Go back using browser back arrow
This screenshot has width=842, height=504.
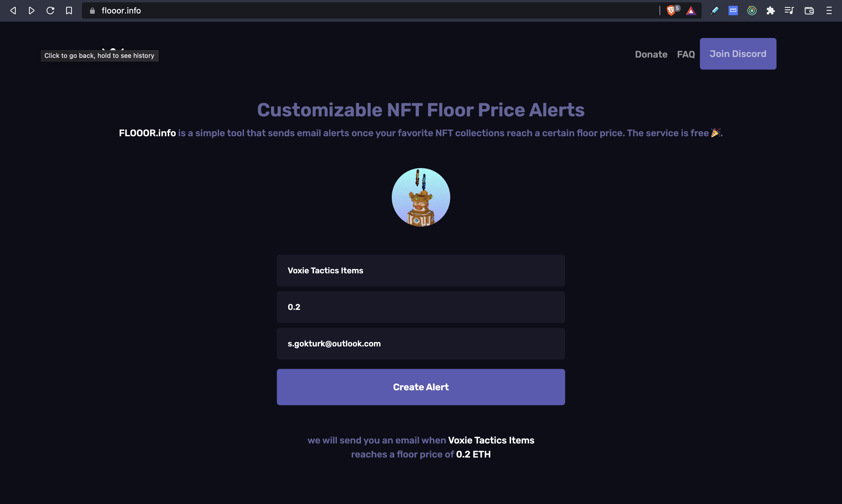tap(13, 11)
